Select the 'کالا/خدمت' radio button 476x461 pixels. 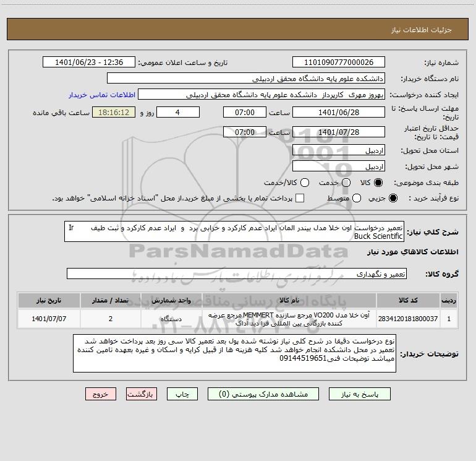(305, 183)
